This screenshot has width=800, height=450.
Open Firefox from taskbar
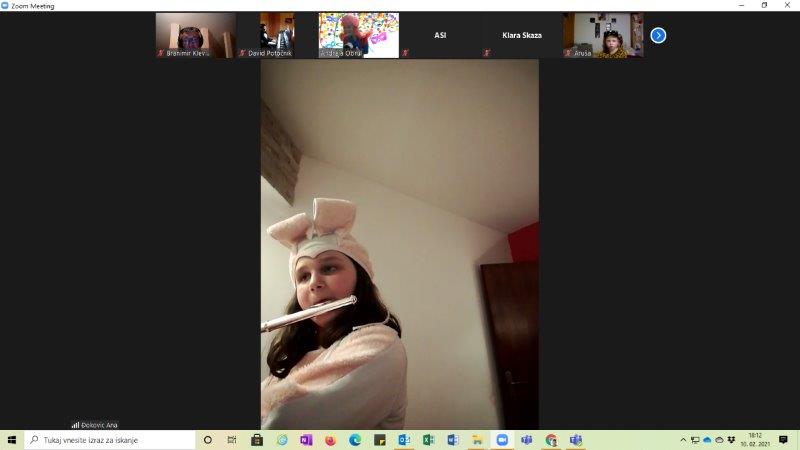[x=331, y=440]
